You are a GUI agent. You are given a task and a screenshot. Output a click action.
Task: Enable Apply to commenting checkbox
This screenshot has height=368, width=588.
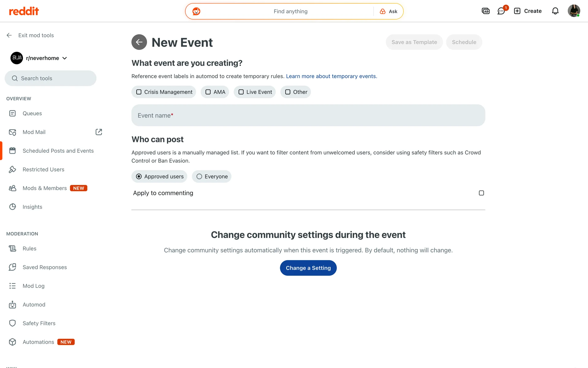(481, 193)
